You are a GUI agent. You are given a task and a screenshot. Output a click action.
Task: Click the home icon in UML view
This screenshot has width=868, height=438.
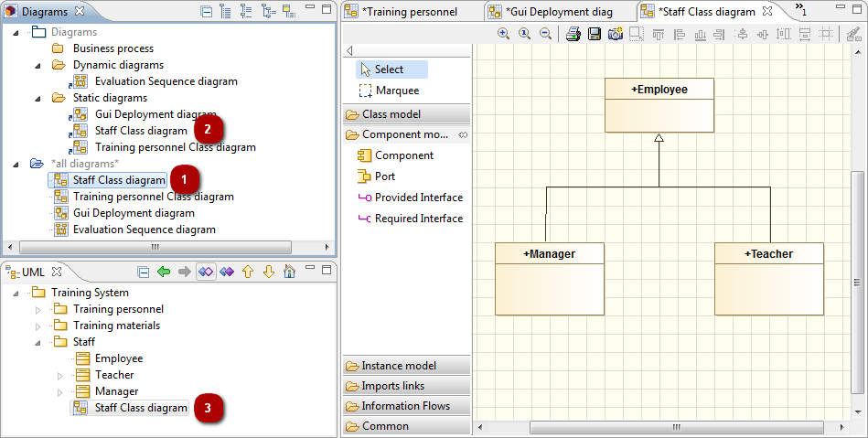click(x=290, y=272)
